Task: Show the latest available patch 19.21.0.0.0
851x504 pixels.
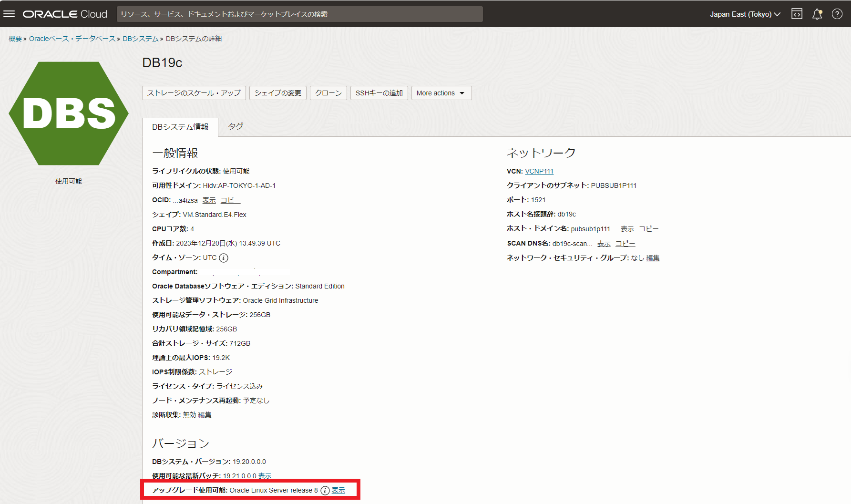Action: [265, 476]
